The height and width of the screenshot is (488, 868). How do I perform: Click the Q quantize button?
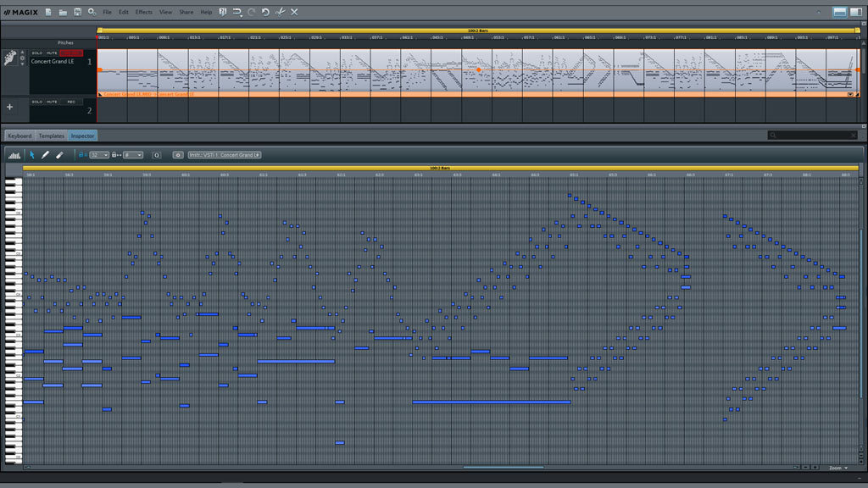[157, 155]
